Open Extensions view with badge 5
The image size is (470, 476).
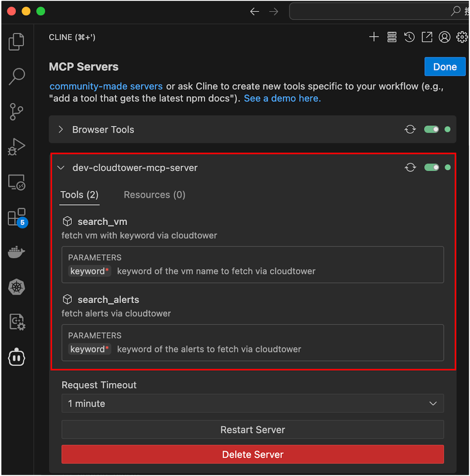click(x=17, y=217)
